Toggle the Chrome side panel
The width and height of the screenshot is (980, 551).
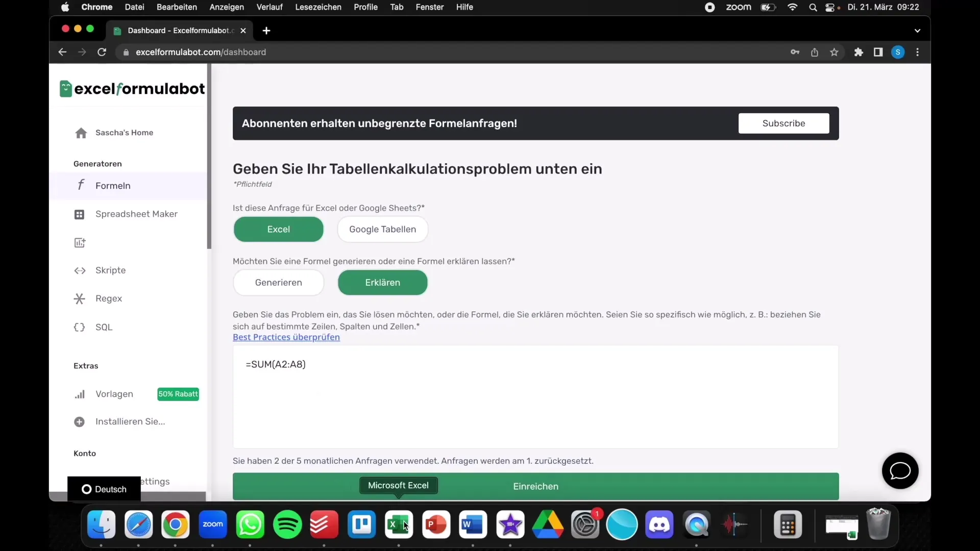click(878, 52)
